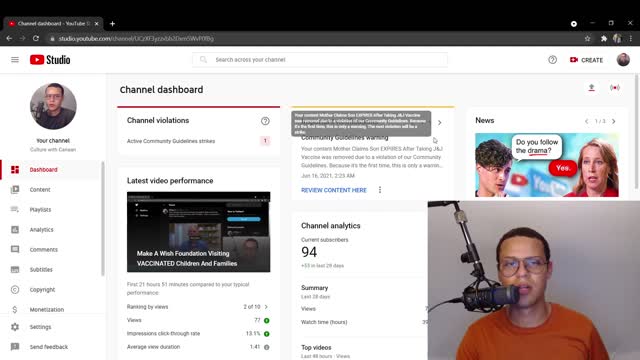Click Impressions click-through rate label
This screenshot has width=640, height=360.
(x=163, y=333)
